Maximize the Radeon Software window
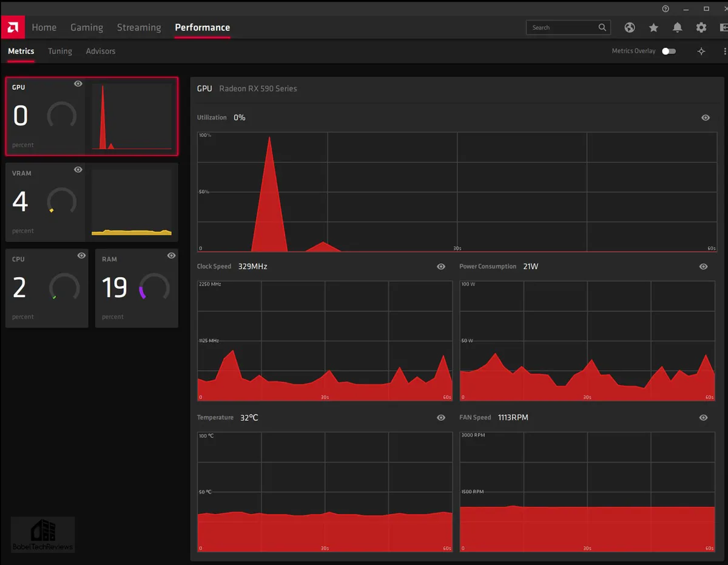The image size is (728, 565). (x=706, y=8)
